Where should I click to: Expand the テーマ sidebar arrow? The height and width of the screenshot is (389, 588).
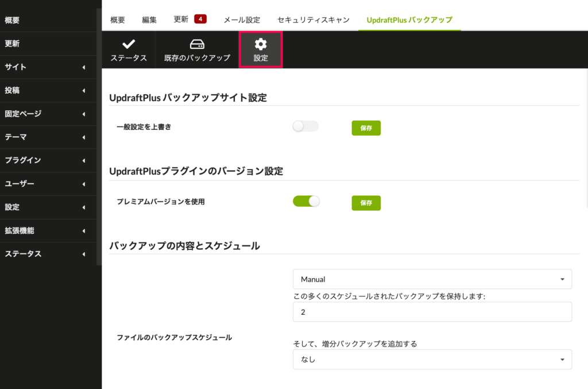point(84,137)
